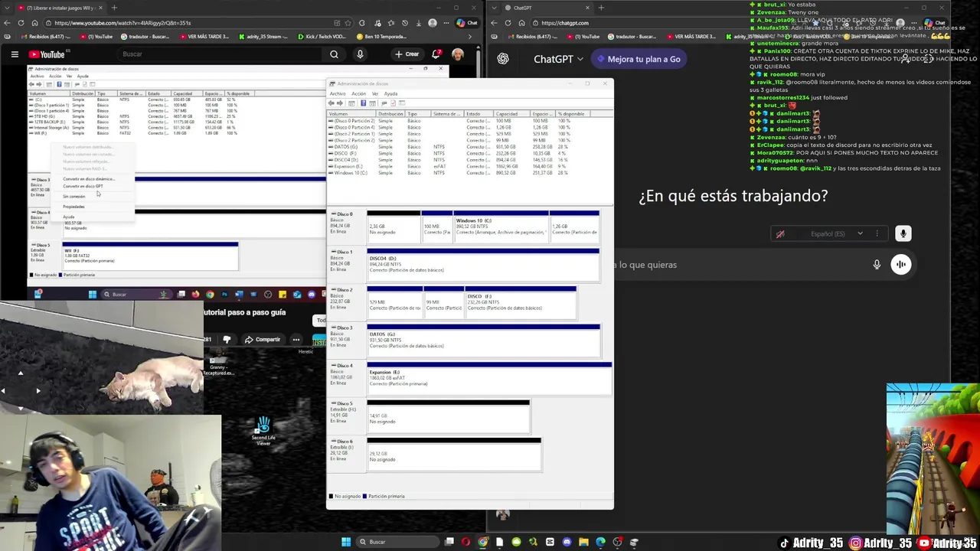Image resolution: width=980 pixels, height=551 pixels.
Task: Open the YouTube account avatar menu
Action: click(458, 54)
